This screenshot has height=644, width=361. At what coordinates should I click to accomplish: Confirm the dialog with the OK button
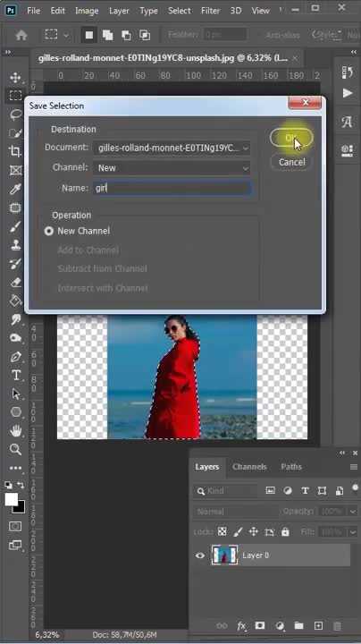[291, 138]
